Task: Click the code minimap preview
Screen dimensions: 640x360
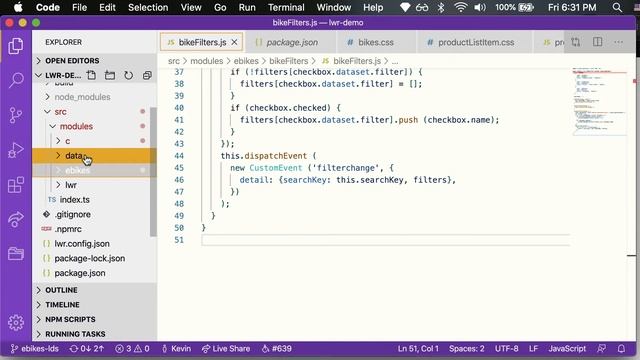Action: [600, 101]
